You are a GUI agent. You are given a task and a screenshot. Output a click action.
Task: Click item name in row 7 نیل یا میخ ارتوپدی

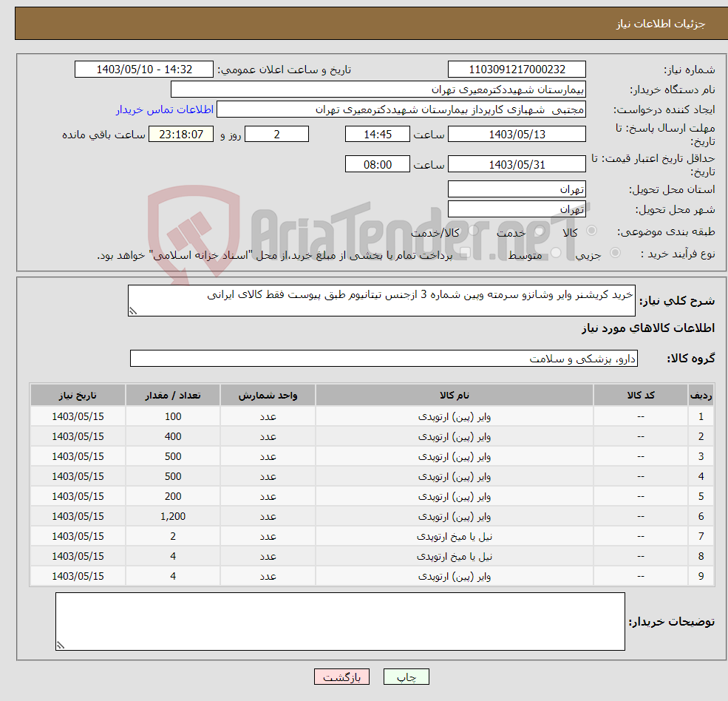[x=454, y=537]
